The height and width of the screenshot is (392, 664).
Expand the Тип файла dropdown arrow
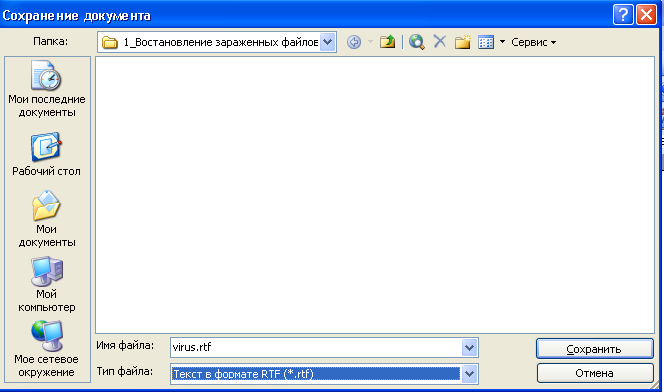pyautogui.click(x=469, y=374)
